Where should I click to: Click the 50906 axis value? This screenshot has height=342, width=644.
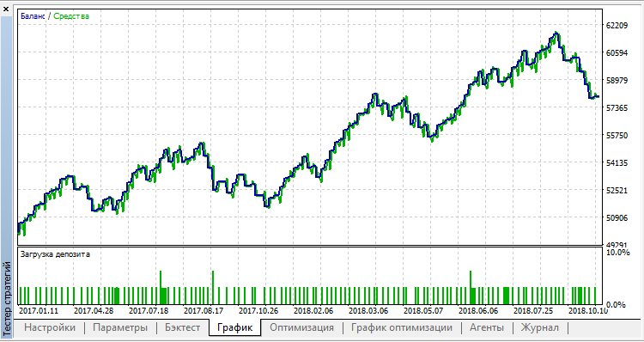click(617, 218)
